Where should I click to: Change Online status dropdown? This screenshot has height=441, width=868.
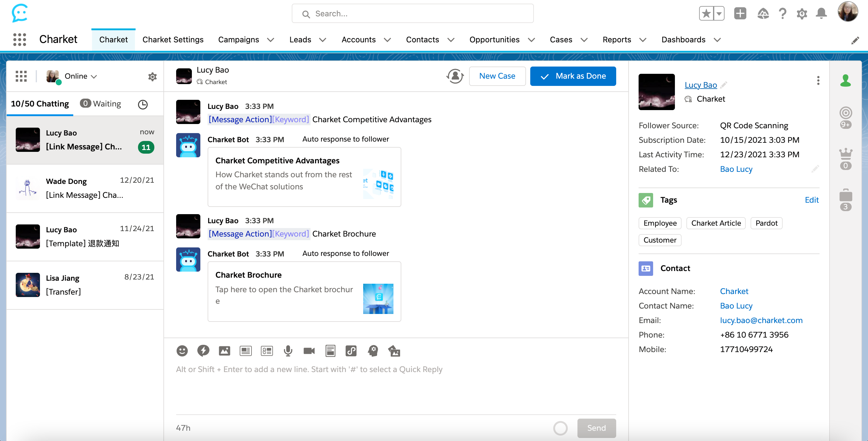pyautogui.click(x=81, y=77)
